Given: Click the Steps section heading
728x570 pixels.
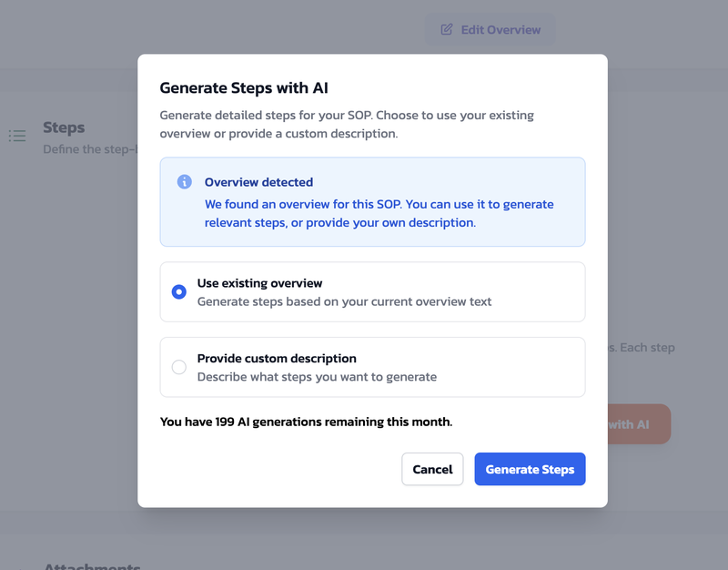Looking at the screenshot, I should pos(64,127).
